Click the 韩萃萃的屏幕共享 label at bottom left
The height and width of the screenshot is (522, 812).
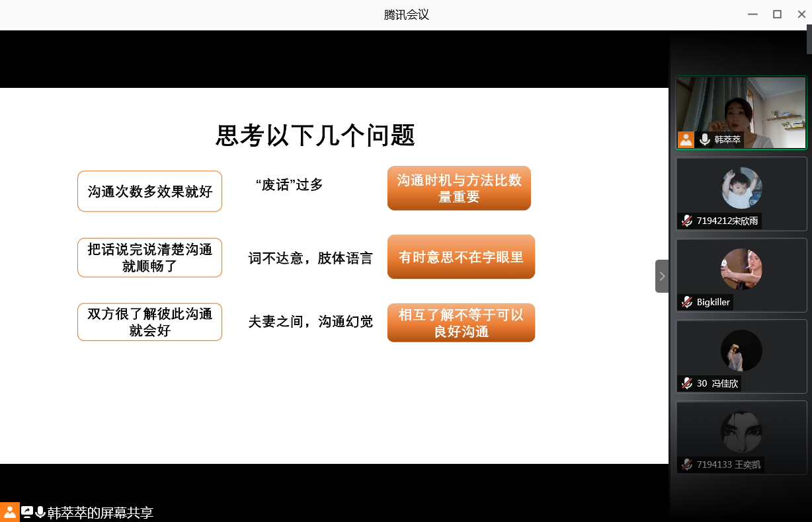click(101, 513)
